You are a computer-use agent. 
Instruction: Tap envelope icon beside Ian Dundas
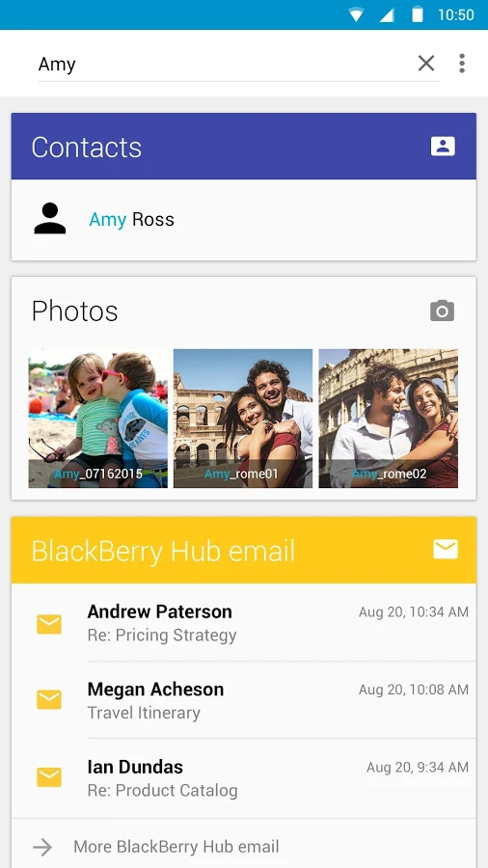pyautogui.click(x=49, y=777)
